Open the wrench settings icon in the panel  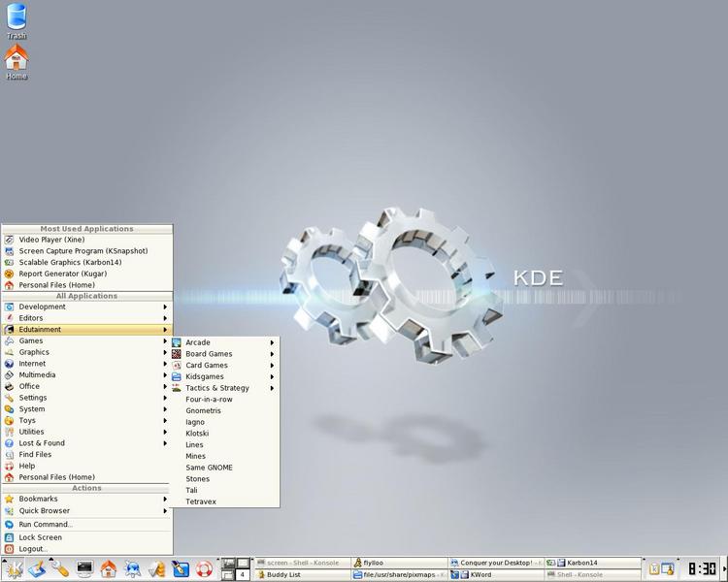(x=60, y=569)
